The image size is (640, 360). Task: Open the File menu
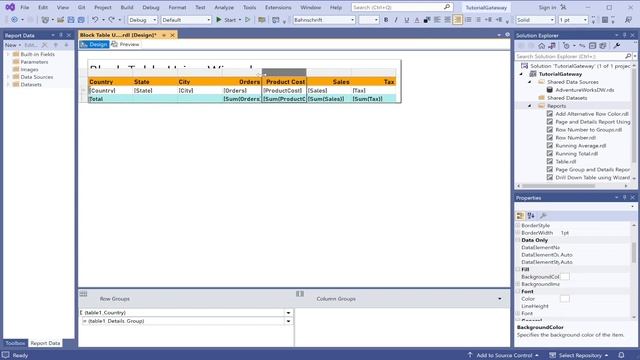click(x=24, y=7)
